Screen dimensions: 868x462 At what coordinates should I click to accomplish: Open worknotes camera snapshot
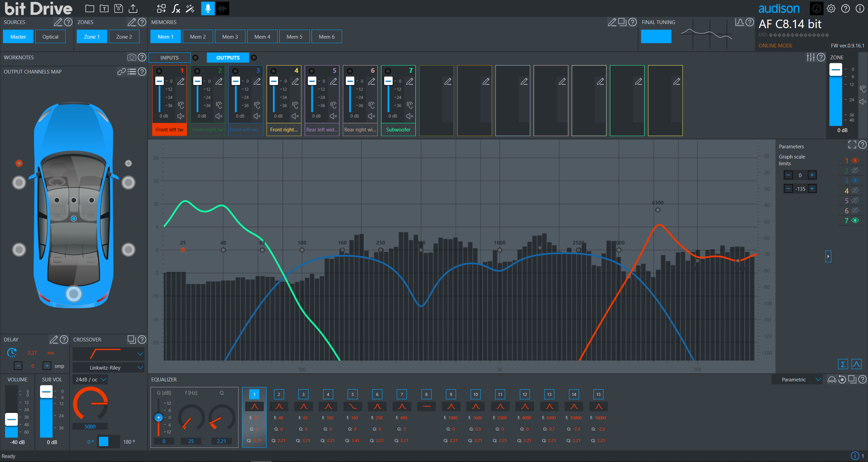[132, 57]
